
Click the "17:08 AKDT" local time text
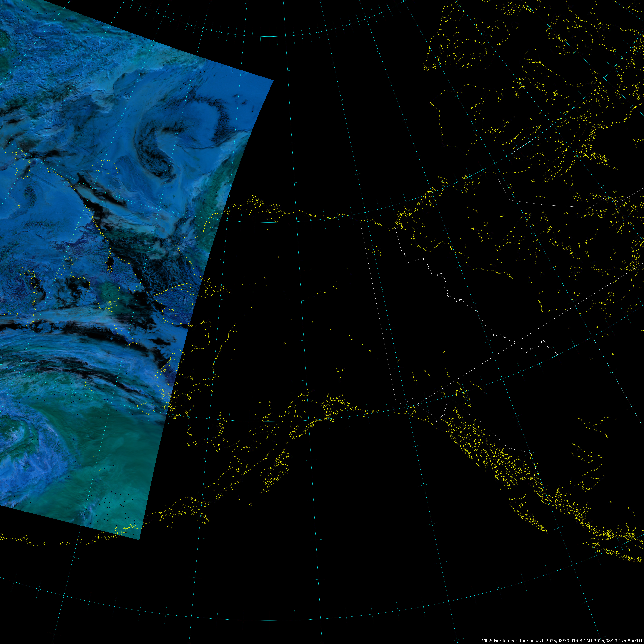pyautogui.click(x=631, y=641)
